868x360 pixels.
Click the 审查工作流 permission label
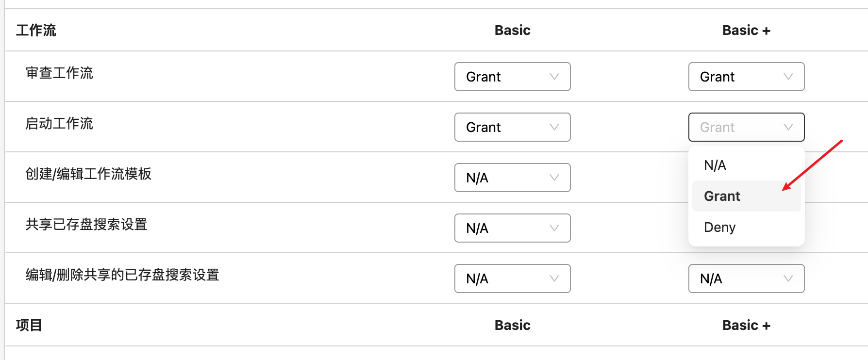click(59, 73)
